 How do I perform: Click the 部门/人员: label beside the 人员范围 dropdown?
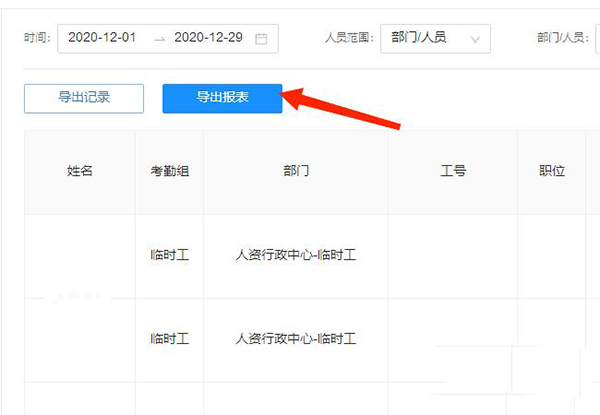563,38
